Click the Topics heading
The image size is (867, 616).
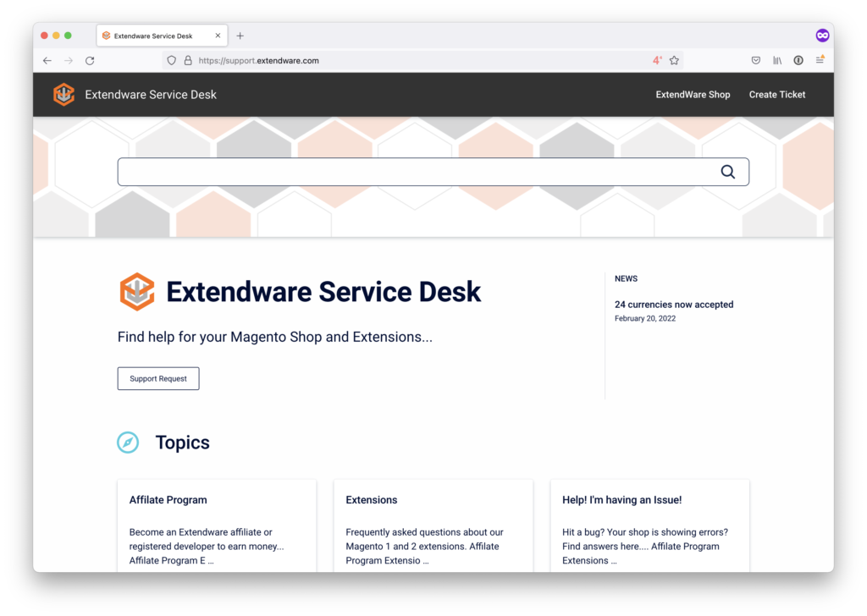point(183,443)
